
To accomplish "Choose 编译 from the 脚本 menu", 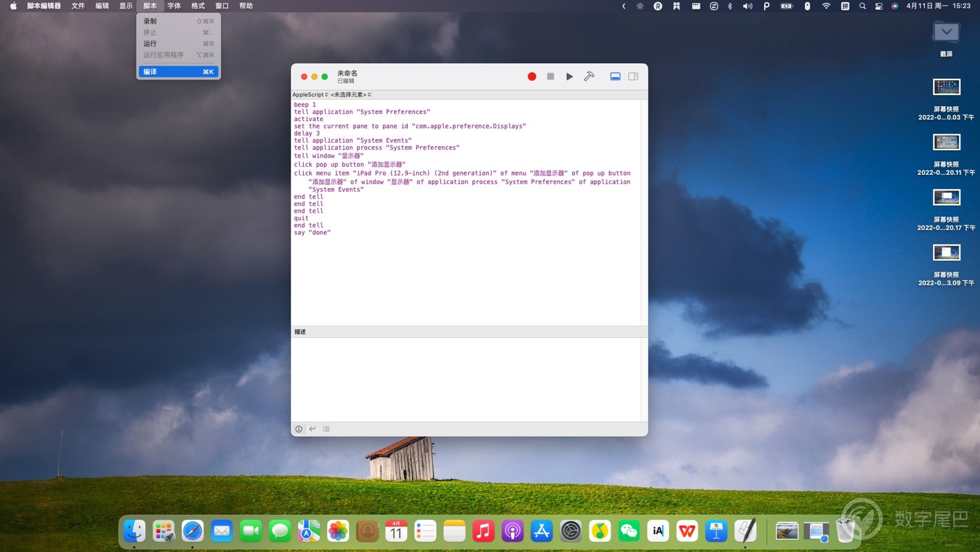I will point(179,71).
